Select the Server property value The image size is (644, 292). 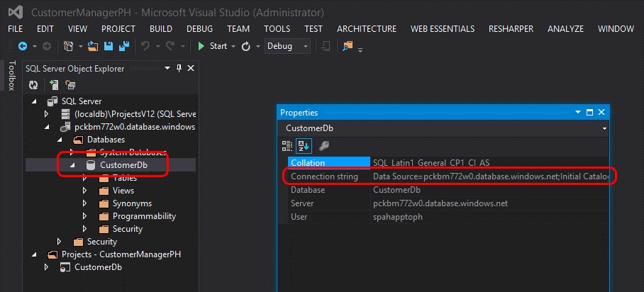(x=440, y=203)
